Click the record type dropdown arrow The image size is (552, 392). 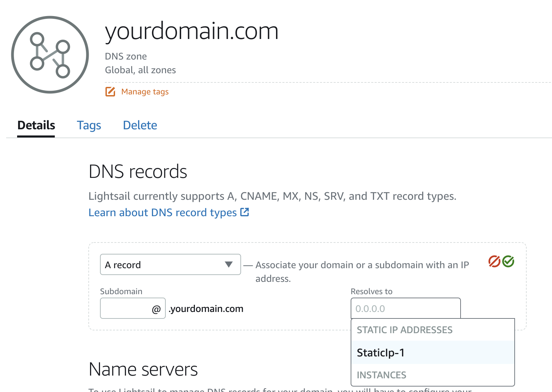[x=229, y=264]
